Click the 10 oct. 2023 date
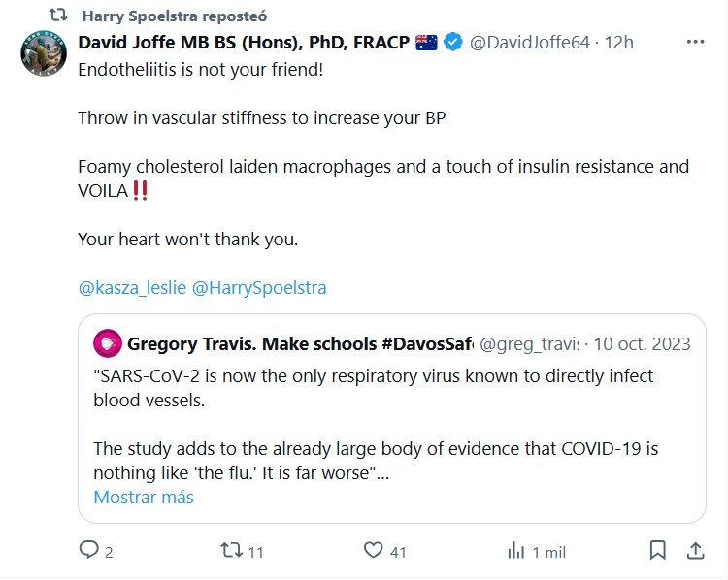The width and height of the screenshot is (728, 580). click(x=642, y=342)
